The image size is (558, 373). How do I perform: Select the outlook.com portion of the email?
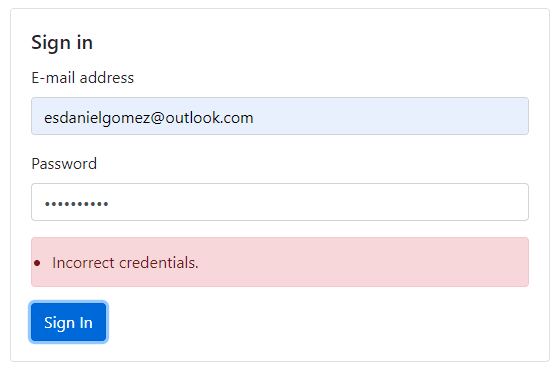209,118
